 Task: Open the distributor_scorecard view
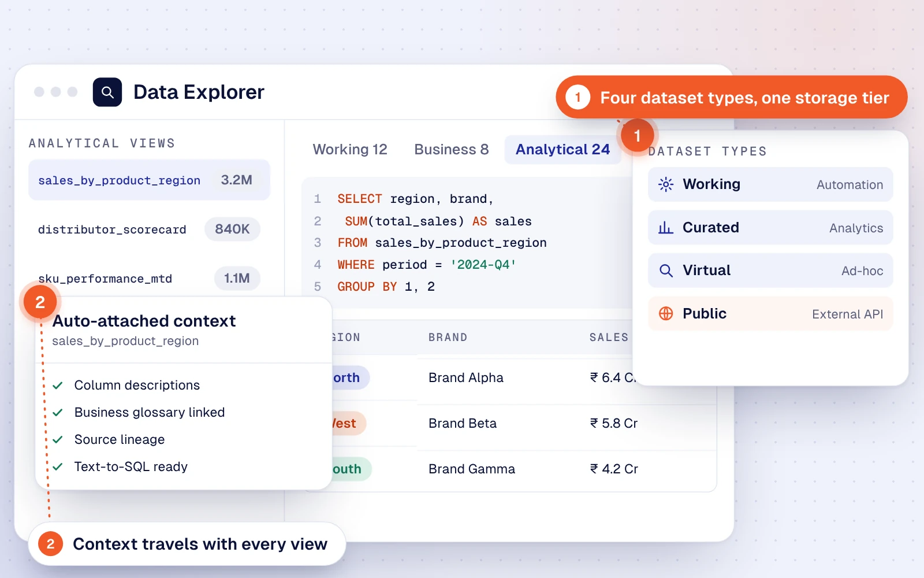(149, 229)
